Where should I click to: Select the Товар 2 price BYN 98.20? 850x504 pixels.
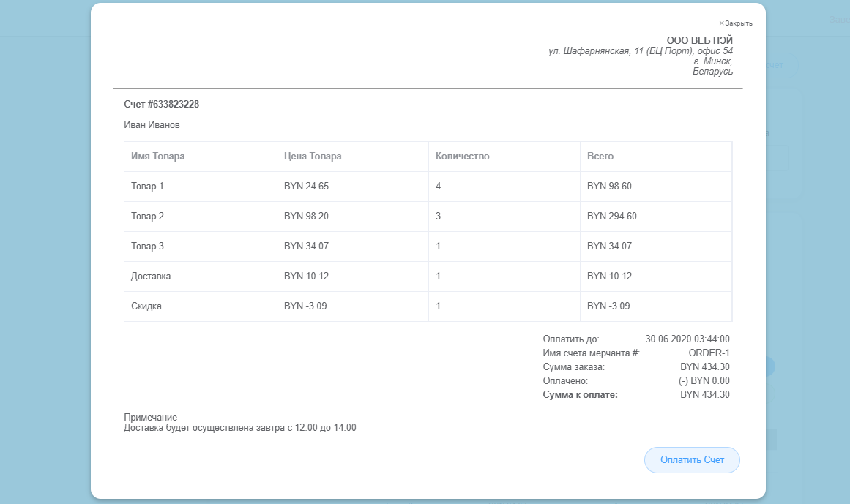(x=306, y=217)
